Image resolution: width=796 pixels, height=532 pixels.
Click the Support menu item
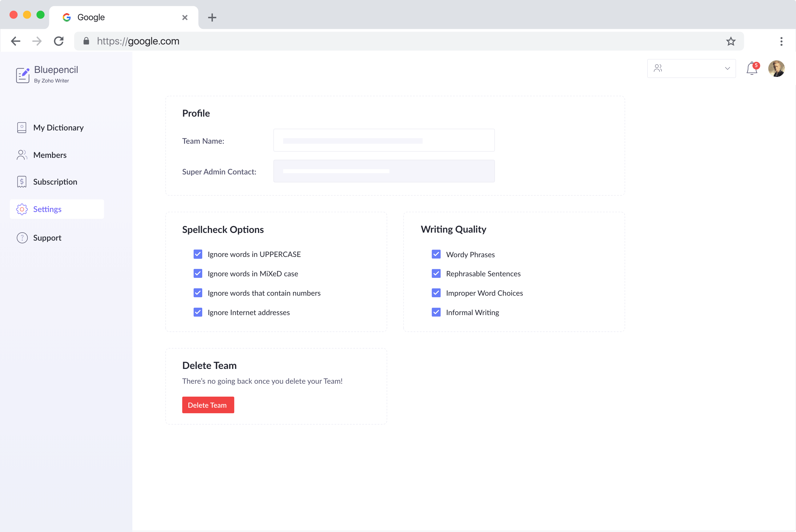(47, 238)
